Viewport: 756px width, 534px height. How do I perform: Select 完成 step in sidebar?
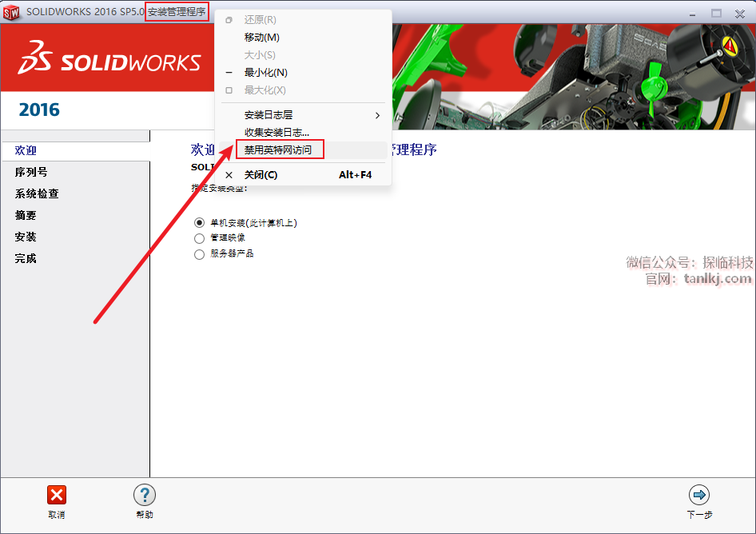[x=26, y=258]
